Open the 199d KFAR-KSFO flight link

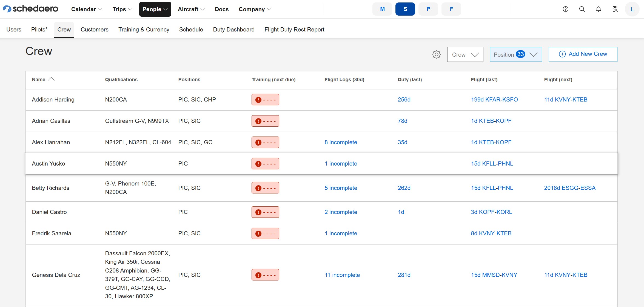(494, 100)
